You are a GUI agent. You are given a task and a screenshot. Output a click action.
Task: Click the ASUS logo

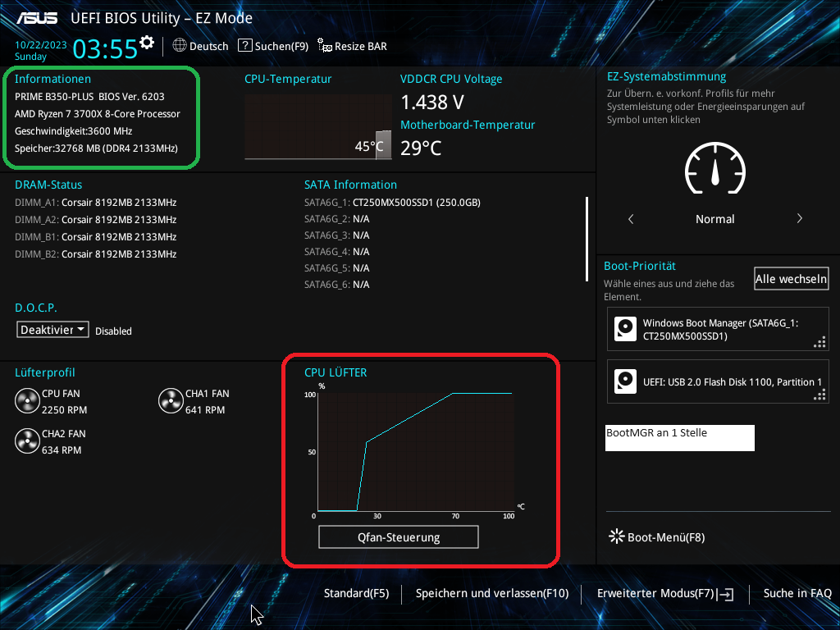36,18
